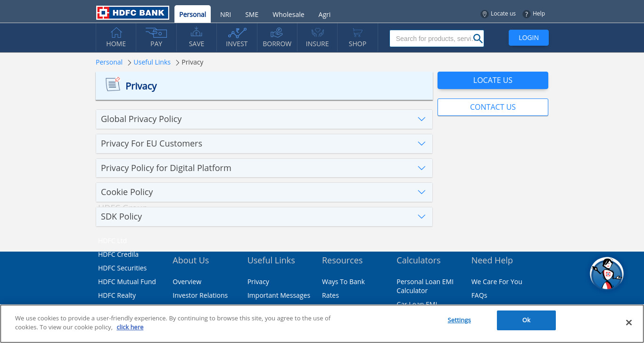Screen dimensions: 644x343
Task: Open the Insure menu icon
Action: [x=317, y=33]
